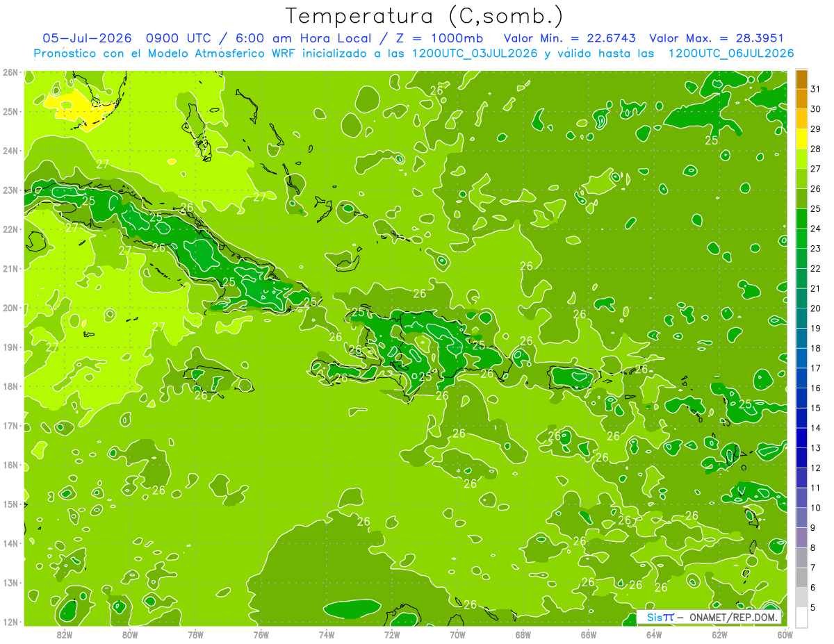
Task: Select the date text '05-Jul-2026'
Action: 86,38
